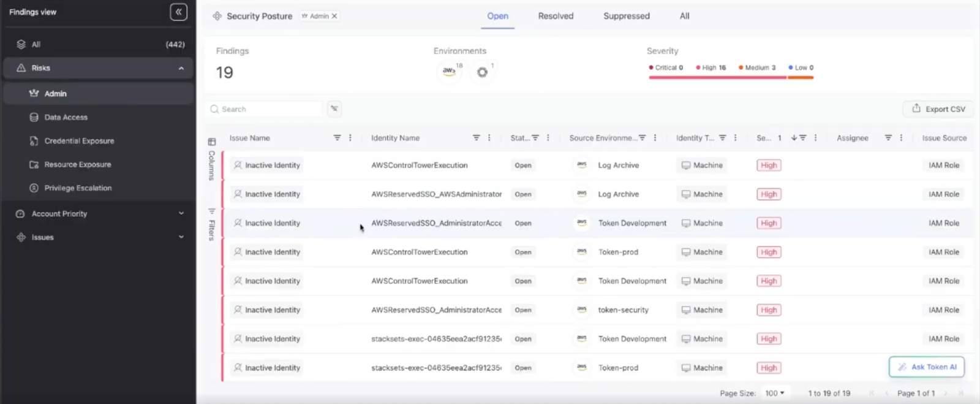Select Admin under Risks
Image resolution: width=980 pixels, height=404 pixels.
[98, 93]
